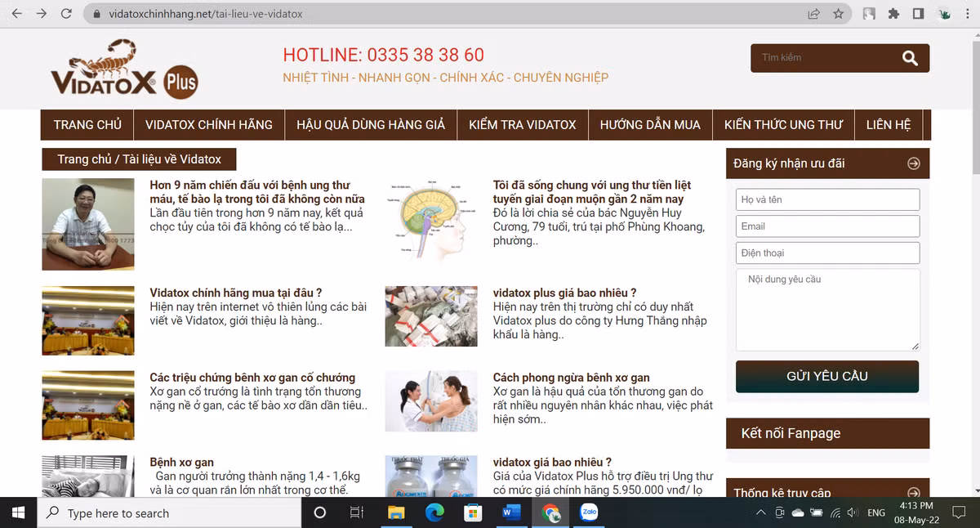This screenshot has width=980, height=528.
Task: Open the Vidatox chính hãng mua tại đâu article
Action: (x=236, y=292)
